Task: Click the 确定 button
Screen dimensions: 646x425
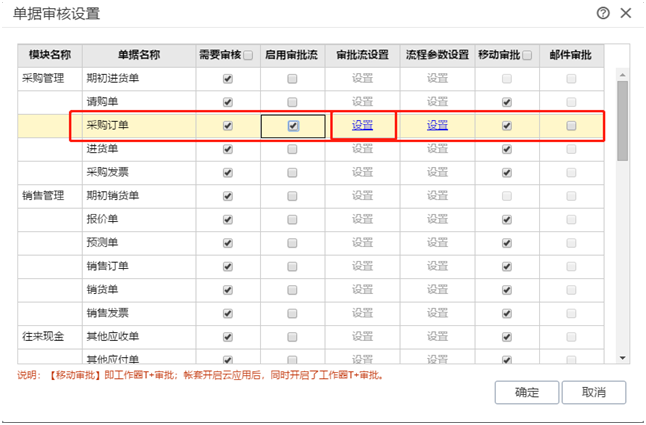Action: point(527,392)
